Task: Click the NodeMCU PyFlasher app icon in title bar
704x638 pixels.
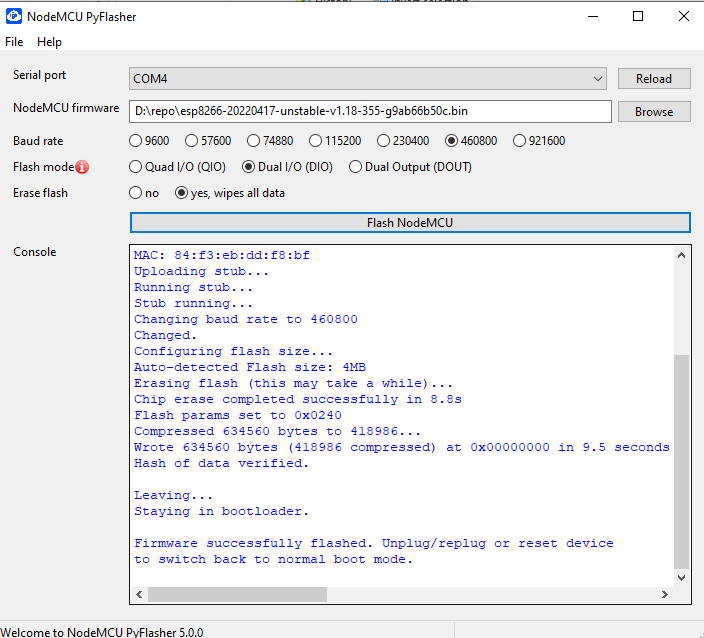Action: (13, 16)
